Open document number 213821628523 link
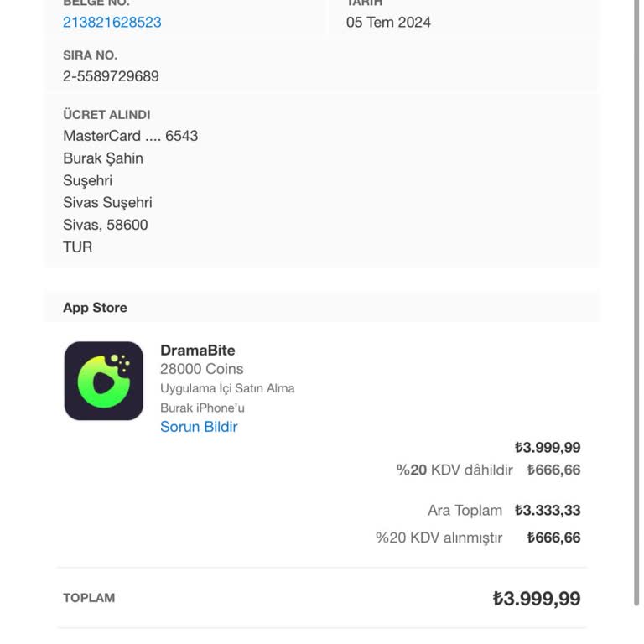Viewport: 644px width, 644px height. (112, 23)
